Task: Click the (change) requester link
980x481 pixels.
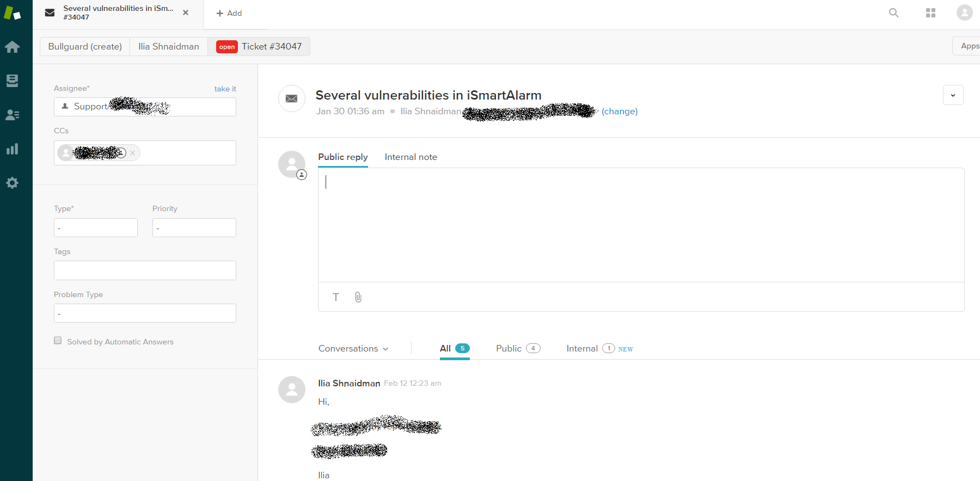Action: pos(620,111)
